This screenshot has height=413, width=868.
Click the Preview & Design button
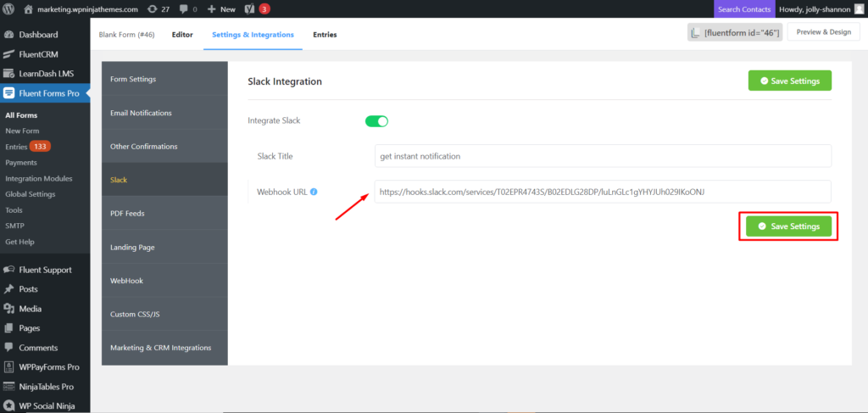click(824, 32)
